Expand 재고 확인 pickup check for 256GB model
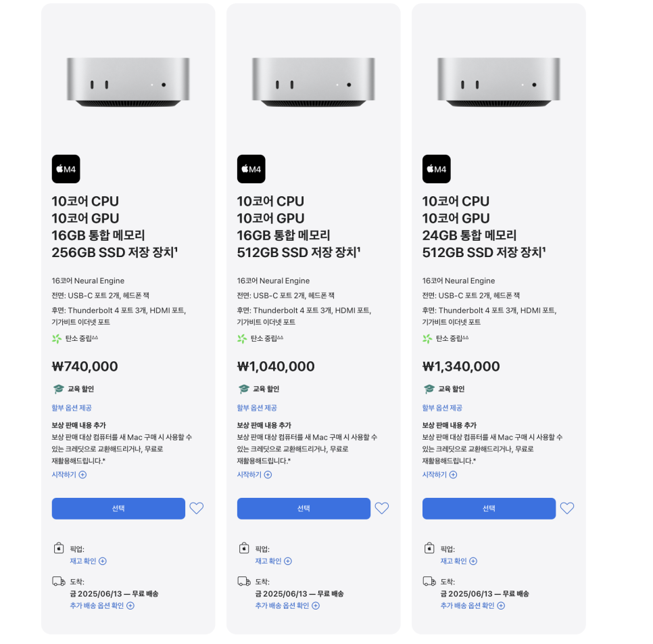The height and width of the screenshot is (644, 653). (89, 561)
